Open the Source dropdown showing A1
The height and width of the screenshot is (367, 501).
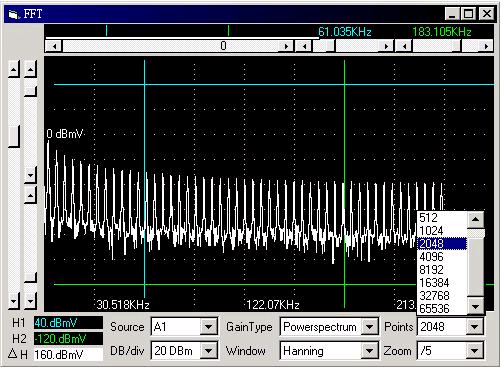(x=208, y=327)
